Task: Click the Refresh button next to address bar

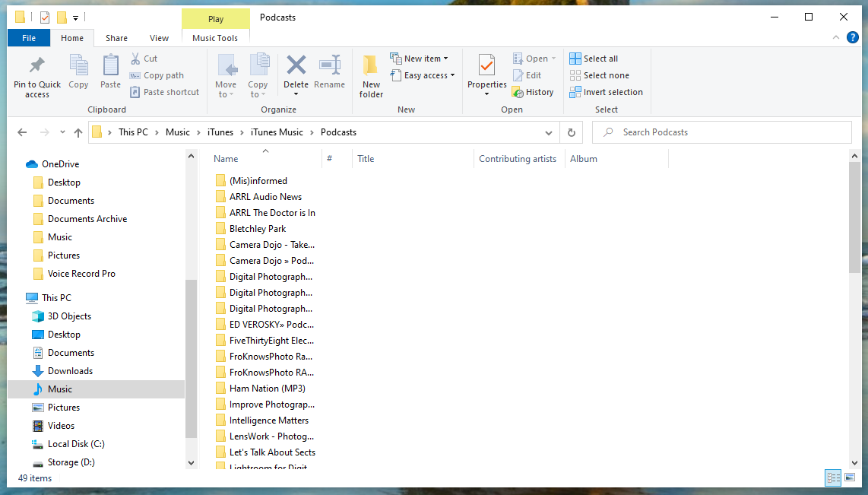Action: pyautogui.click(x=572, y=132)
